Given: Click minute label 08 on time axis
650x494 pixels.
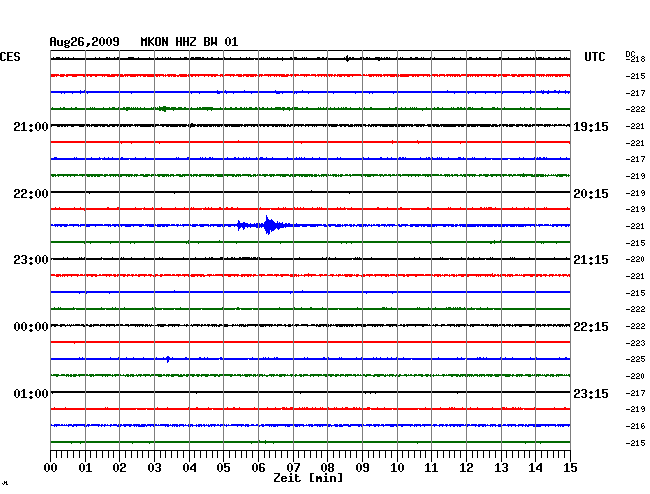Looking at the screenshot, I should pos(327,468).
